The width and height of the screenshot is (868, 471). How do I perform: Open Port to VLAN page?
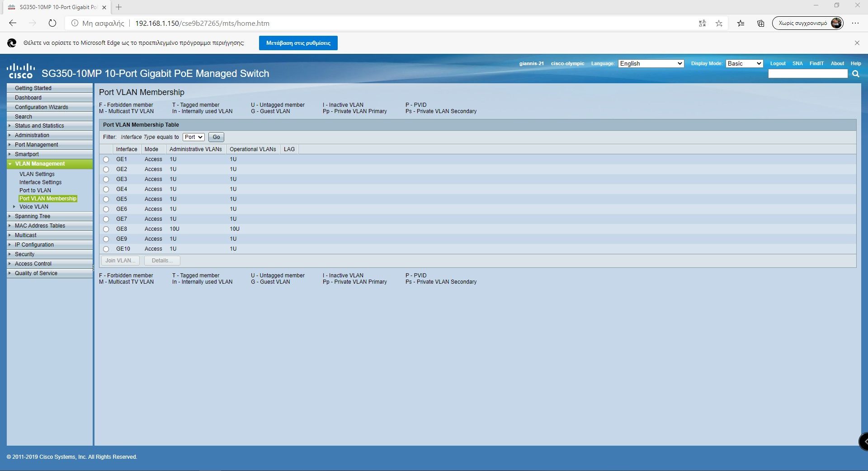35,190
